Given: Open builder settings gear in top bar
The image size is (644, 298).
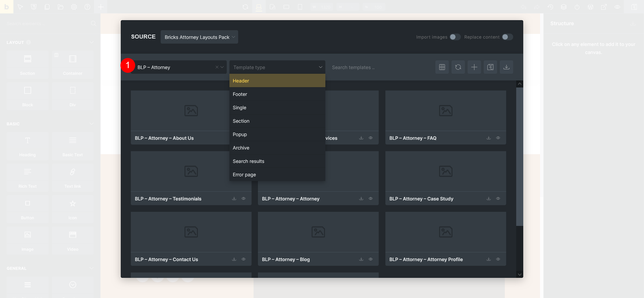Looking at the screenshot, I should point(74,7).
